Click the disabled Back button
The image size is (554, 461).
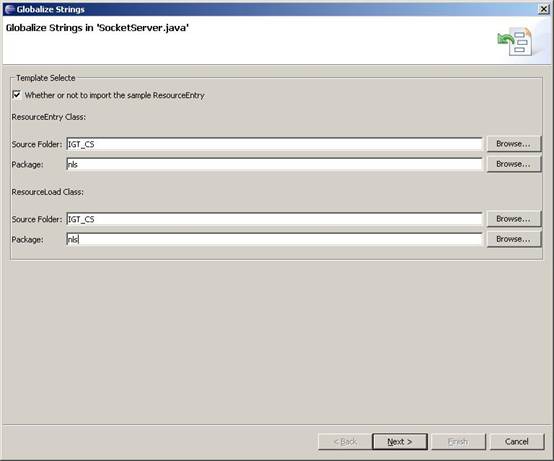click(345, 442)
